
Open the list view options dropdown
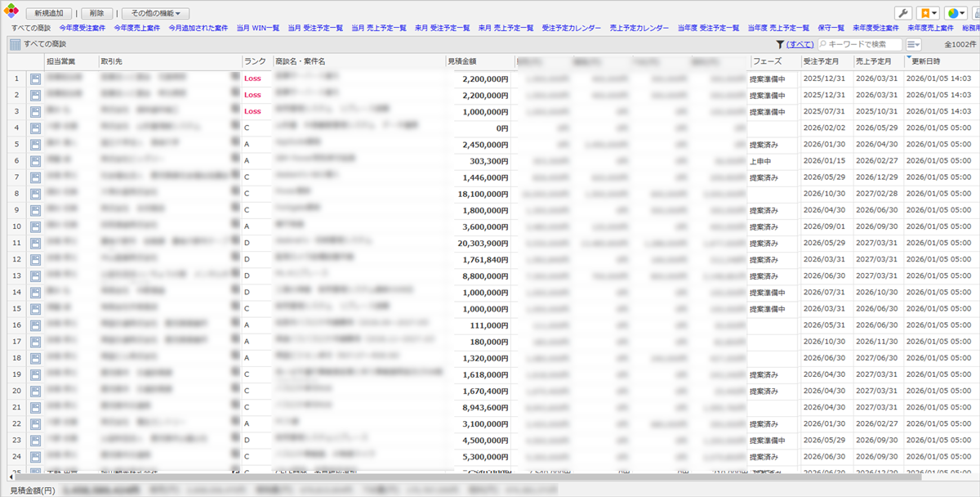914,44
